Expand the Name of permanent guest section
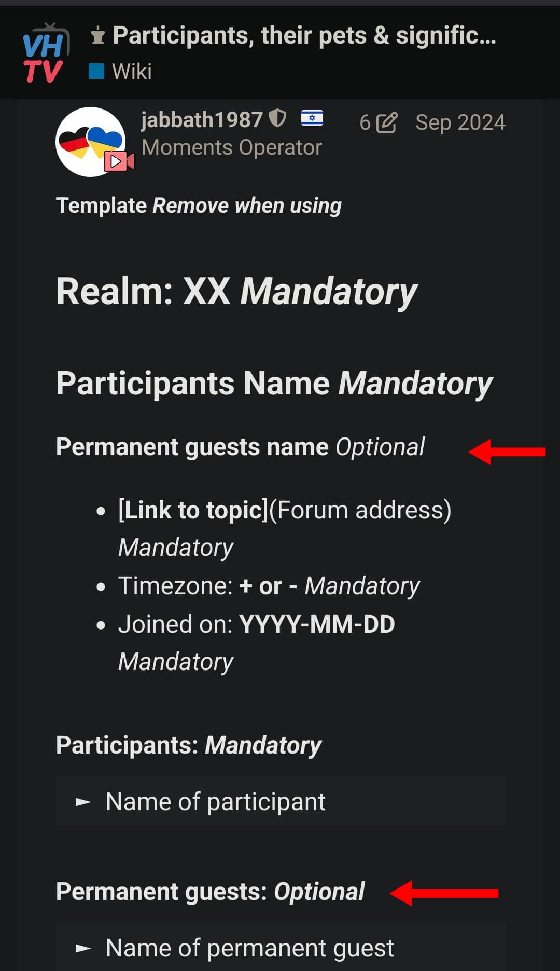The width and height of the screenshot is (560, 971). tap(281, 947)
